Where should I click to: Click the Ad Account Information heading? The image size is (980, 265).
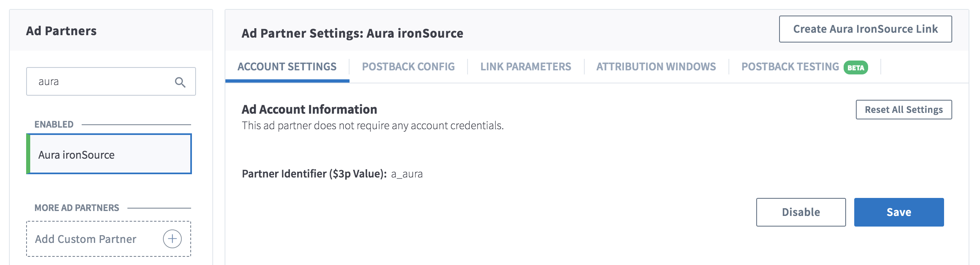[x=310, y=110]
